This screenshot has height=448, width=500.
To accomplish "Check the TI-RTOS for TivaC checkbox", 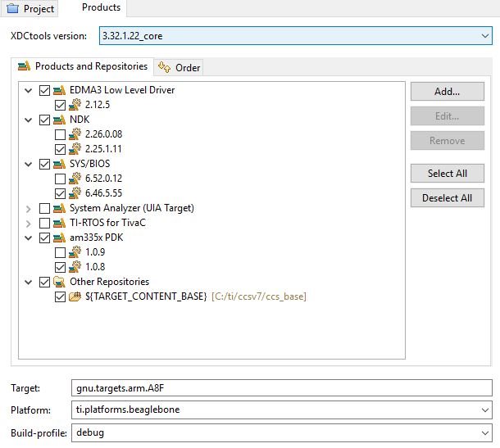I will point(44,223).
